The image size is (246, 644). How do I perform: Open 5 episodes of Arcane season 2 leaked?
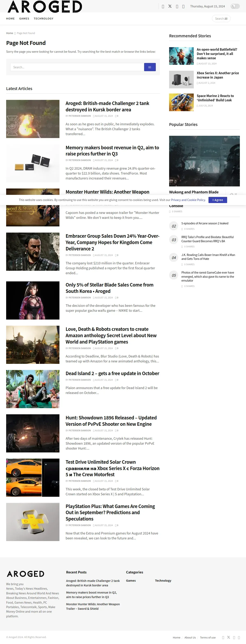tap(205, 223)
